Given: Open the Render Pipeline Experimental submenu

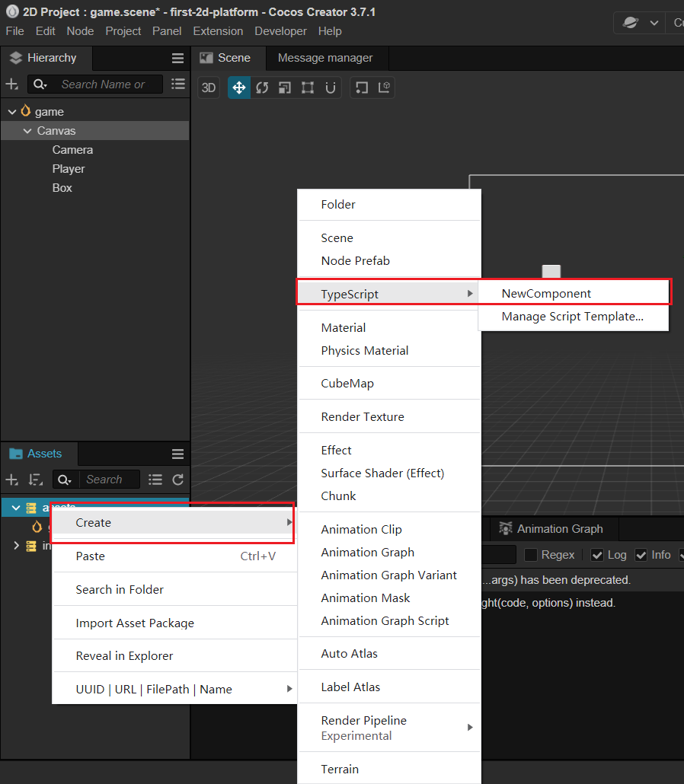Looking at the screenshot, I should tap(469, 727).
